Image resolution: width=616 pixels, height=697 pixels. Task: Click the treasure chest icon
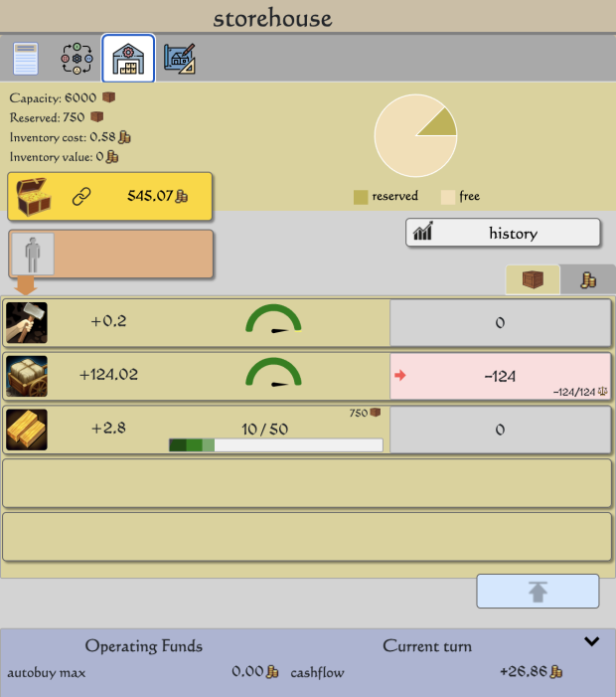pos(34,197)
